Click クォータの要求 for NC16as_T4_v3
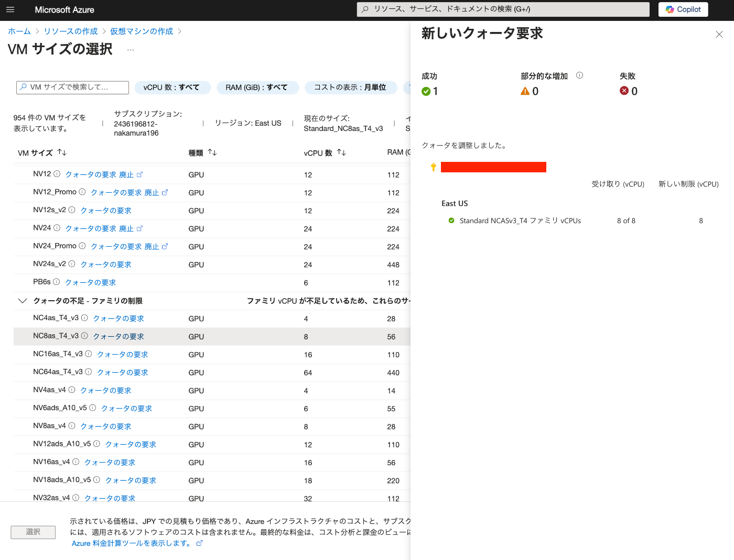This screenshot has width=734, height=560. (x=122, y=354)
